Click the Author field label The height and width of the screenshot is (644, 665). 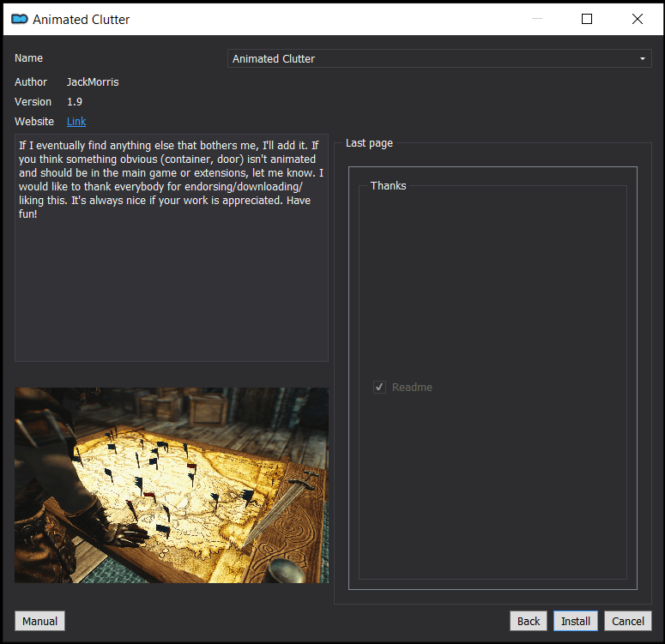(x=31, y=81)
